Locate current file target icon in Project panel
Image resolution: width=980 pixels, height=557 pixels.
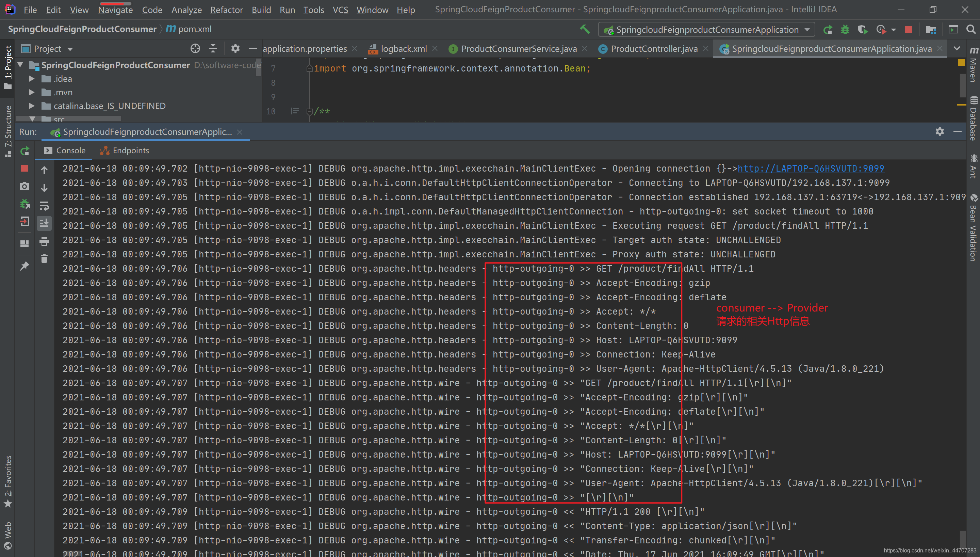point(195,49)
